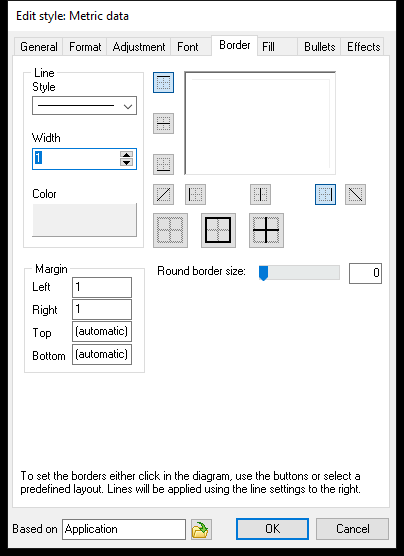Toggle the top border line button
404x556 pixels.
[163, 82]
